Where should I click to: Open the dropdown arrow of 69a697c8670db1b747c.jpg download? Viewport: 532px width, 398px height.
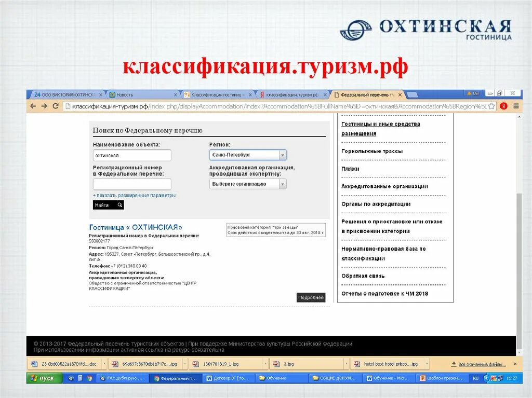pyautogui.click(x=185, y=364)
